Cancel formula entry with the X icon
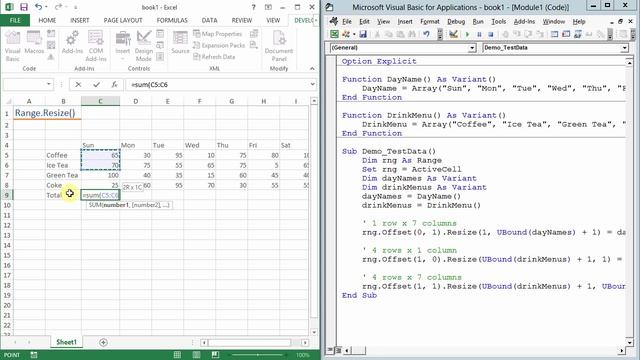The height and width of the screenshot is (360, 640). tap(78, 84)
